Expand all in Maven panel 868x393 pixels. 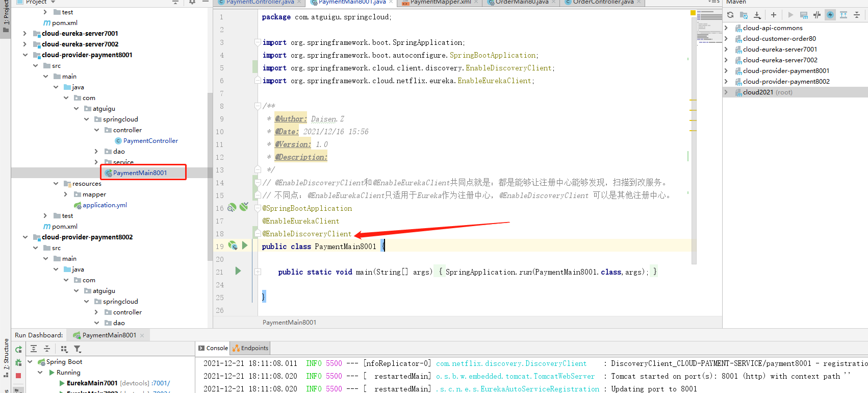tap(844, 15)
